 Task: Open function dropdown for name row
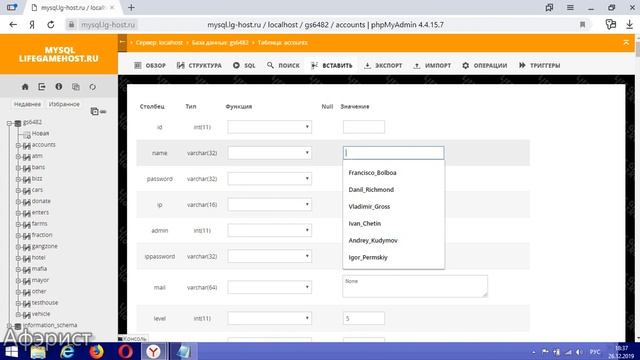269,153
